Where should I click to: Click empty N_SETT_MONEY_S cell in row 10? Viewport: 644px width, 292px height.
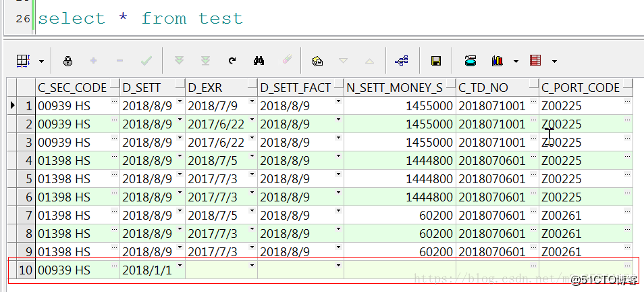(400, 270)
